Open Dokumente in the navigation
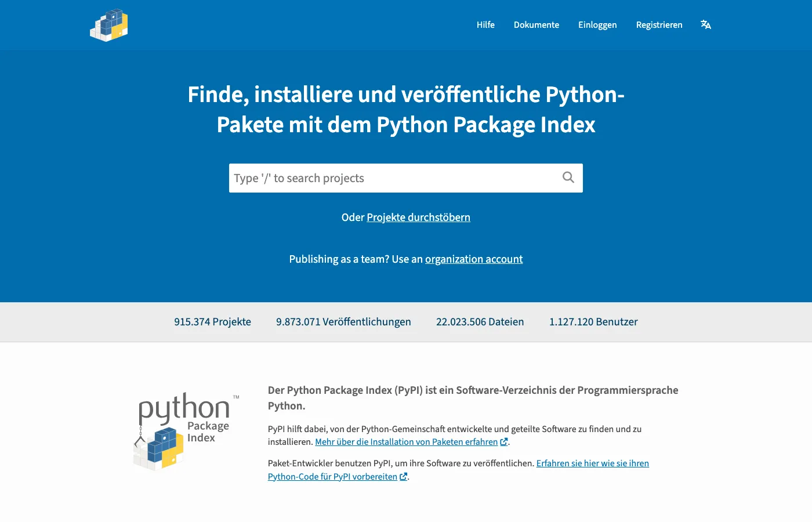812x522 pixels. tap(536, 24)
